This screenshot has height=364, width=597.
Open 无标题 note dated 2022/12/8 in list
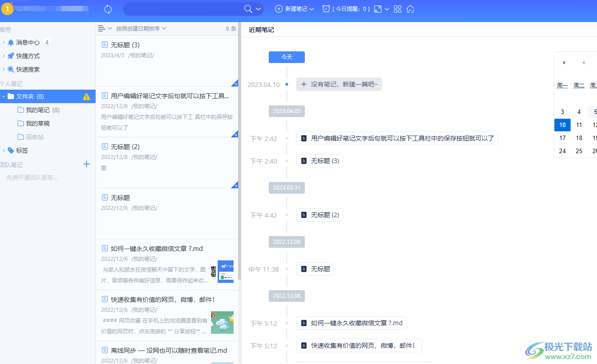[x=167, y=214]
